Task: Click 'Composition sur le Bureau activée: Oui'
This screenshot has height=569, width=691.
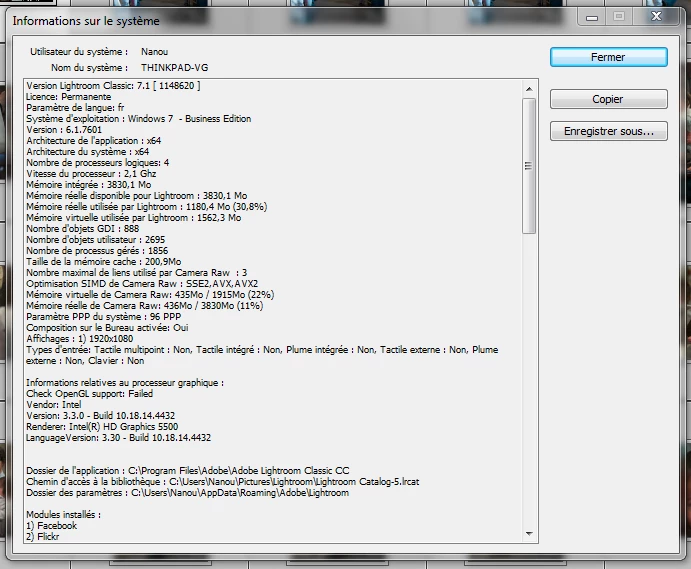Action: (x=107, y=328)
